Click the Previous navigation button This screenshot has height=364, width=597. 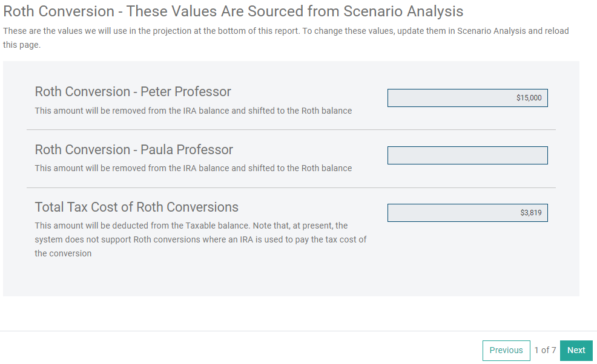coord(506,350)
